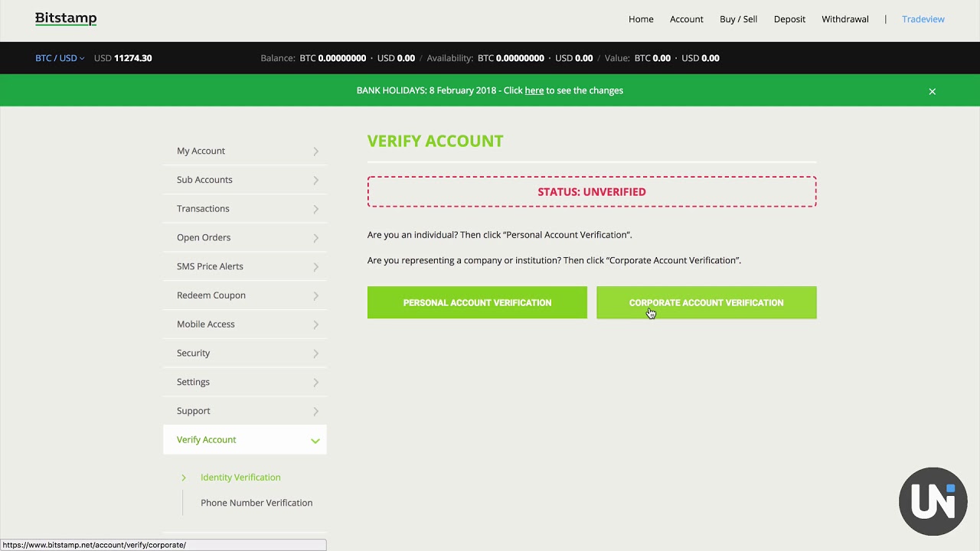Image resolution: width=980 pixels, height=551 pixels.
Task: Select Identity Verification sub-item
Action: click(240, 478)
